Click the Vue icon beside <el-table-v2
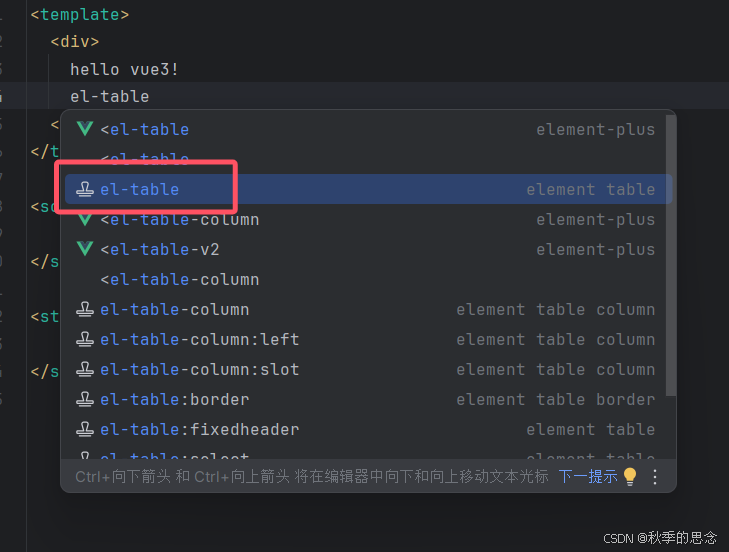Viewport: 729px width, 552px height. click(85, 249)
